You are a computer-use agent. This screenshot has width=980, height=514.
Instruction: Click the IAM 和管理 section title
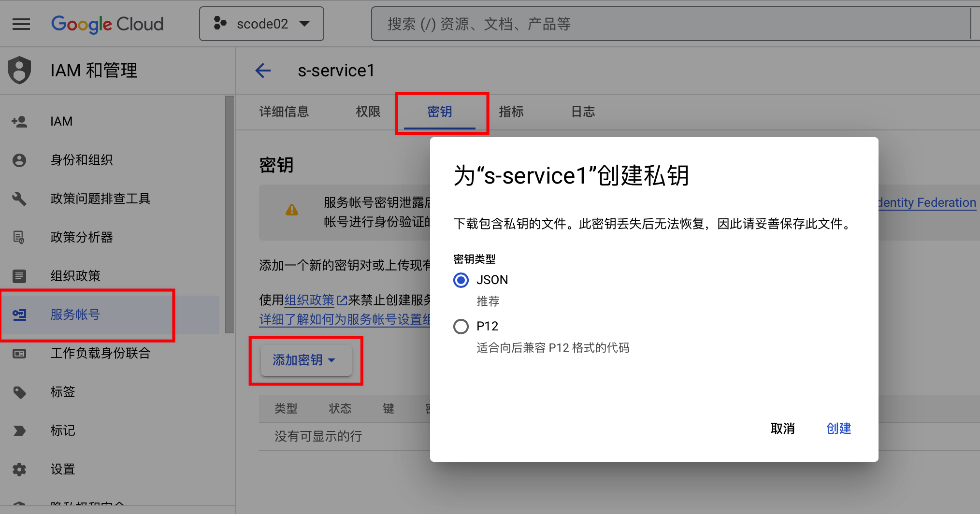point(94,70)
